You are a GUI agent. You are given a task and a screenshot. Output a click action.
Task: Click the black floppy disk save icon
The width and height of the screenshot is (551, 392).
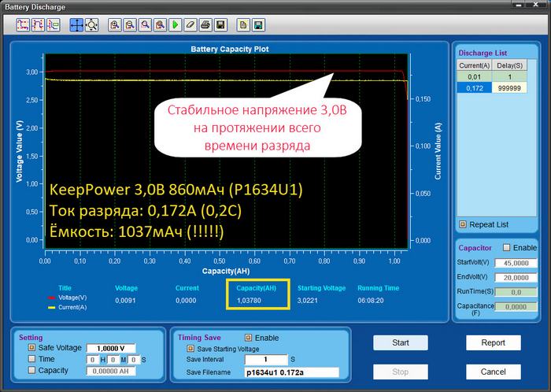pyautogui.click(x=220, y=25)
